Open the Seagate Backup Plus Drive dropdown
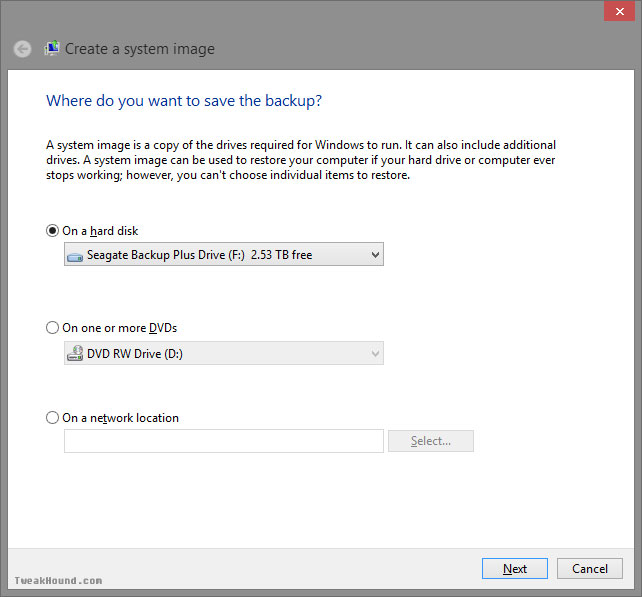Viewport: 642px width, 597px height. [x=224, y=254]
